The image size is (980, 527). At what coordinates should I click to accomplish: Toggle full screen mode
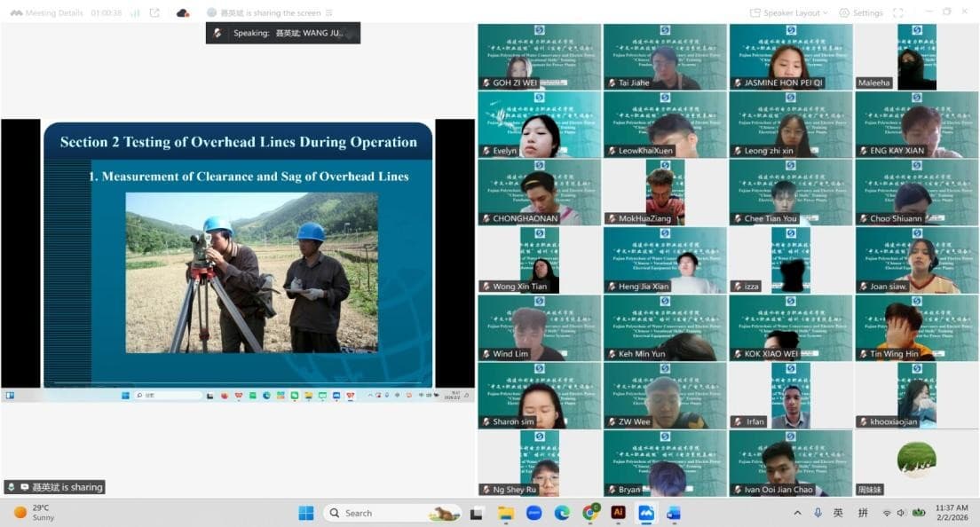click(x=898, y=12)
